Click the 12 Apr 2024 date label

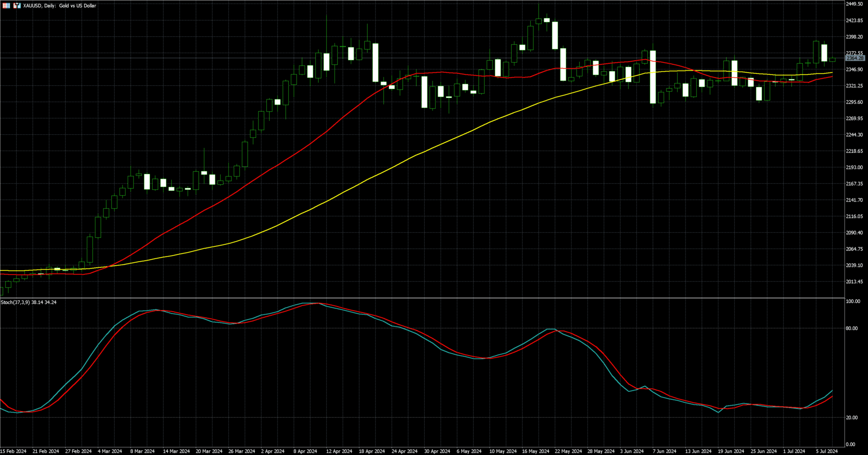(339, 451)
